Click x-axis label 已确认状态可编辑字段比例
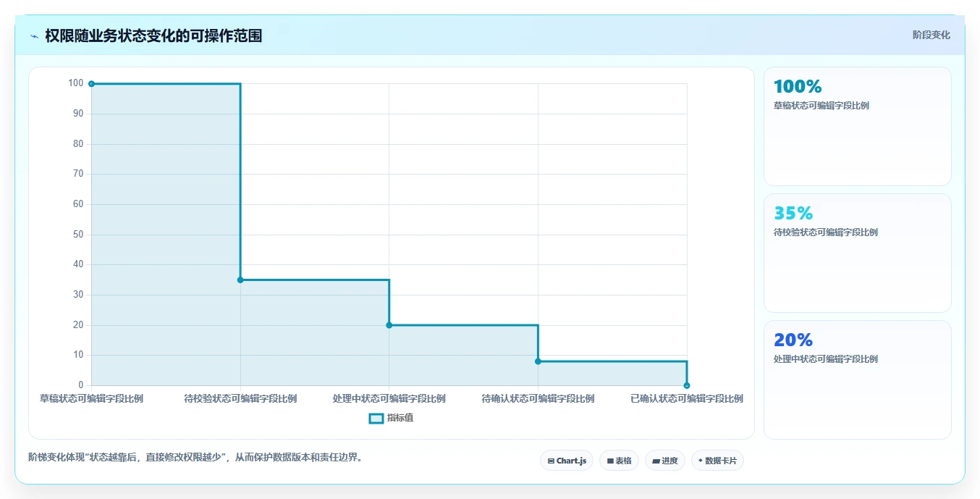Viewport: 980px width, 499px height. [687, 398]
